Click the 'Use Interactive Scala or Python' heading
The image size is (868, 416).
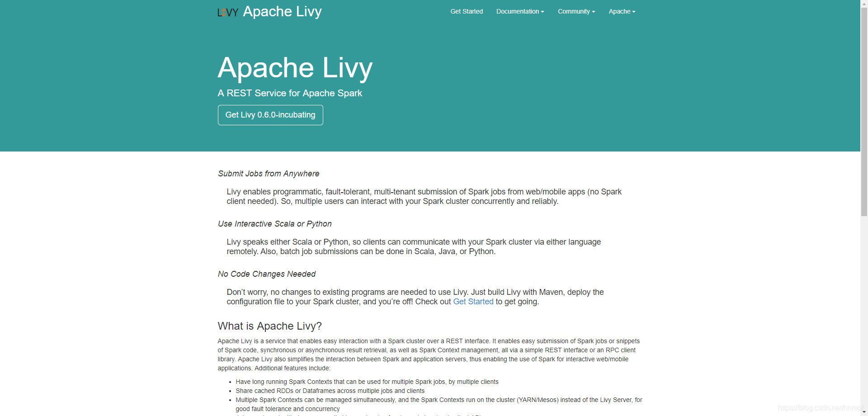pyautogui.click(x=274, y=224)
